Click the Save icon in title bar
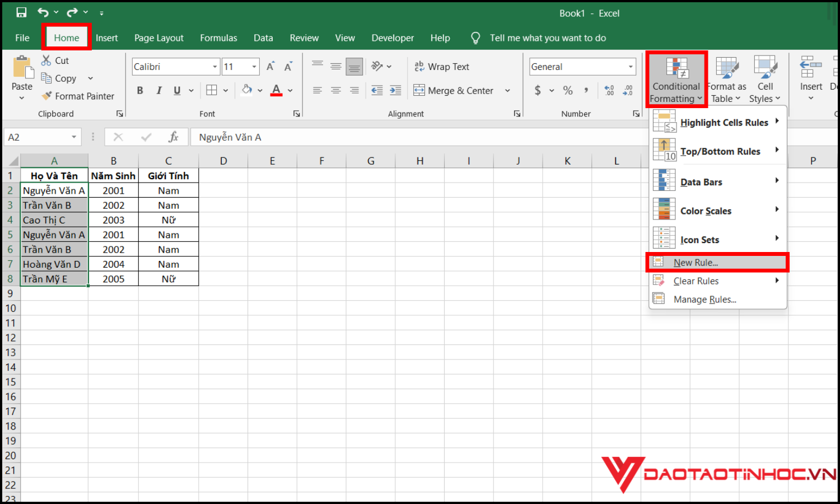 [x=21, y=12]
